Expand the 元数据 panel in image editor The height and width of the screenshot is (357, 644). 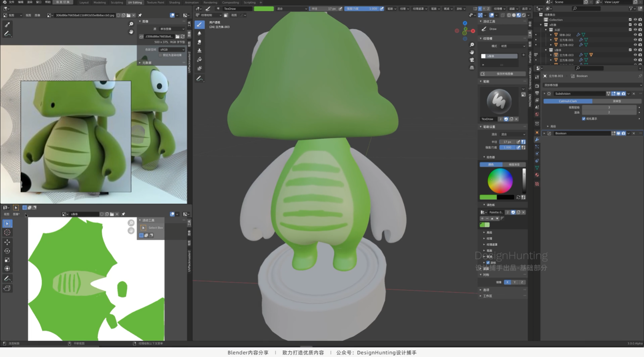[x=140, y=63]
